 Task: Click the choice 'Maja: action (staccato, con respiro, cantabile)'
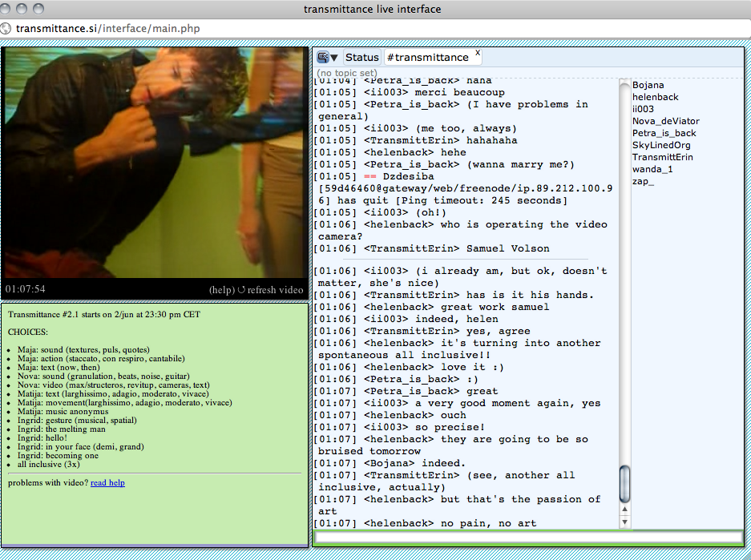[x=101, y=358]
